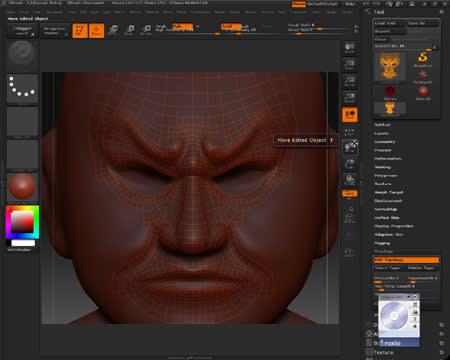The image size is (450, 360).
Task: Click the second icon in right shelf
Action: click(x=350, y=64)
